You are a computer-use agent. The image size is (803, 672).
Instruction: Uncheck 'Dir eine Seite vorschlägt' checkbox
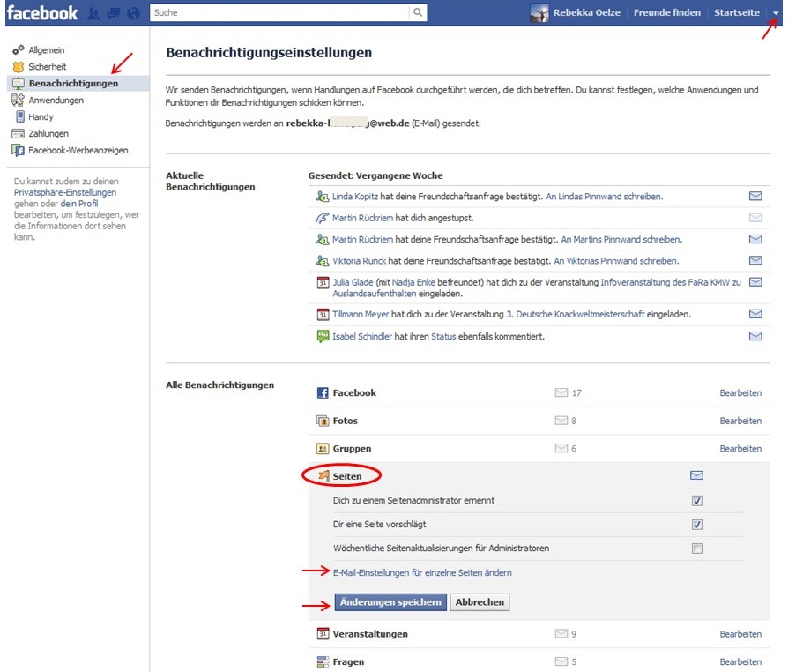click(697, 525)
